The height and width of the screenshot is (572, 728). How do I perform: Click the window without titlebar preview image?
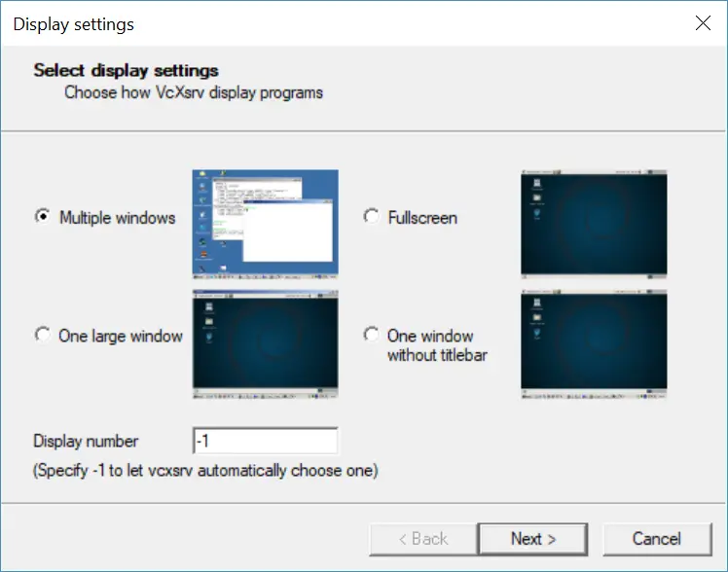point(594,344)
